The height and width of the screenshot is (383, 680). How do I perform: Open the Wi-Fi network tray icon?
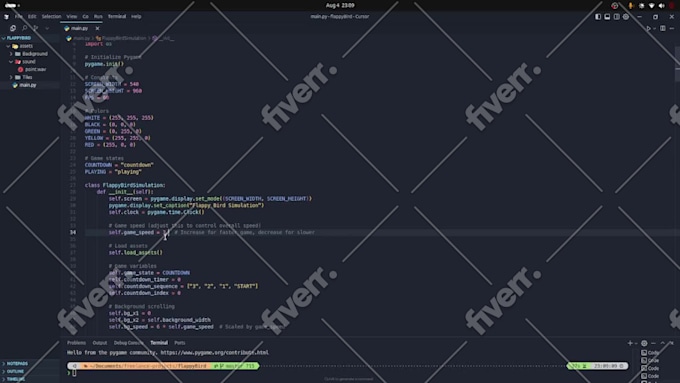[651, 6]
